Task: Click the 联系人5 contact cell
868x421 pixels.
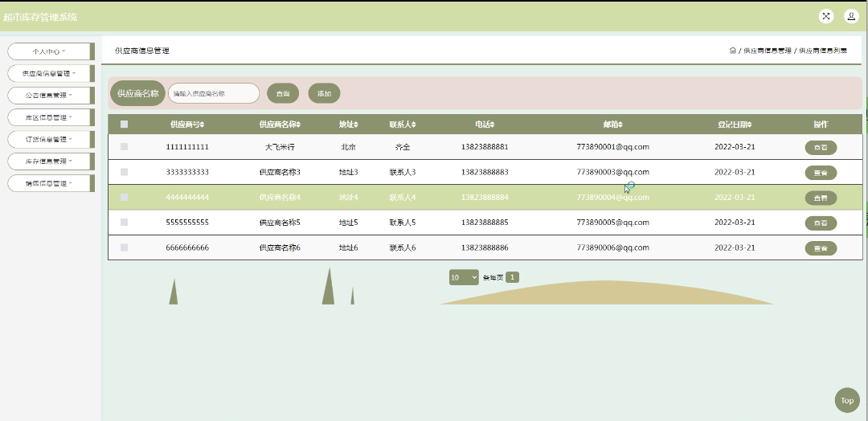Action: [403, 223]
